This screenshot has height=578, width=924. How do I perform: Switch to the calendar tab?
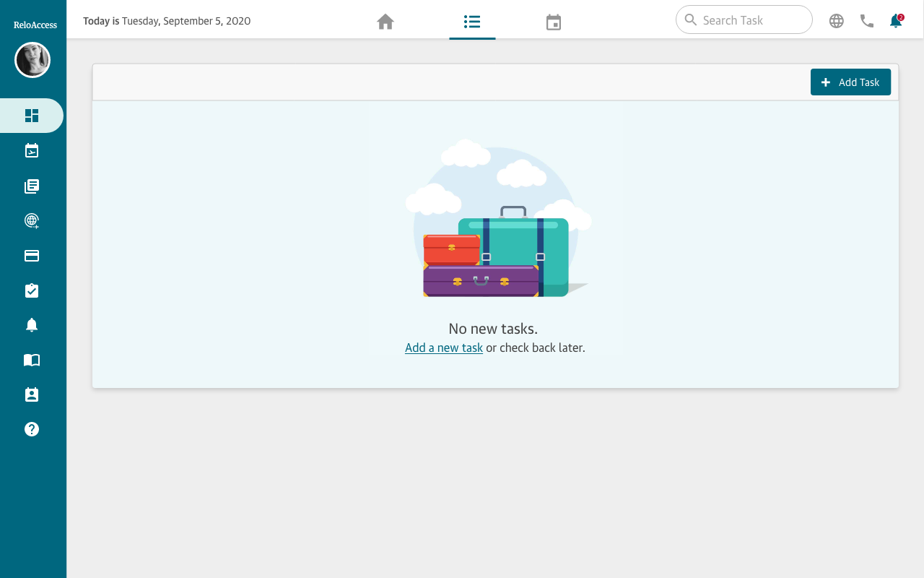click(x=554, y=22)
